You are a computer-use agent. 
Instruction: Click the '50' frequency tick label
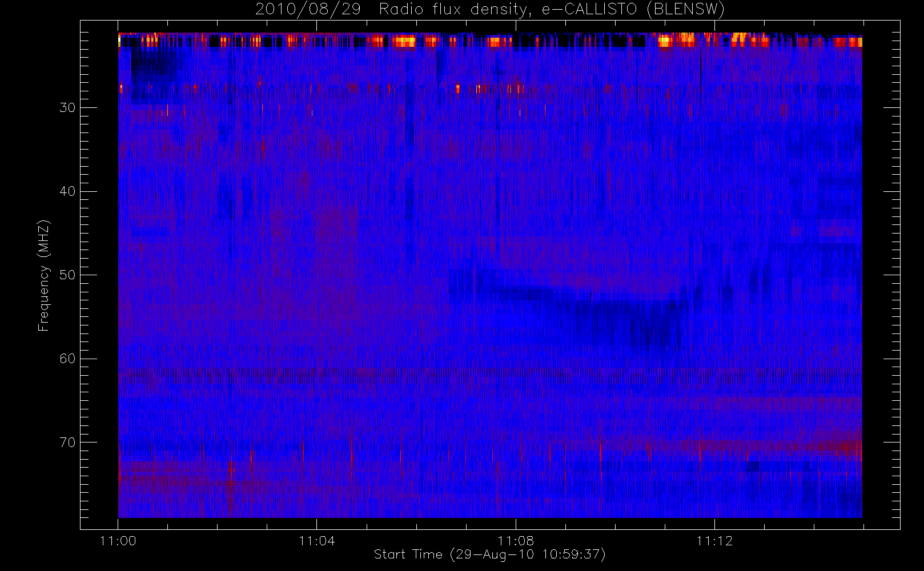click(x=67, y=275)
